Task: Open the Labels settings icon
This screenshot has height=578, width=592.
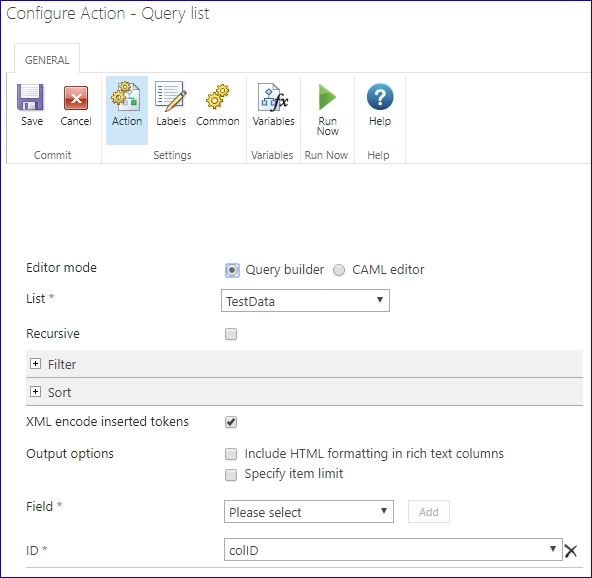Action: tap(171, 96)
